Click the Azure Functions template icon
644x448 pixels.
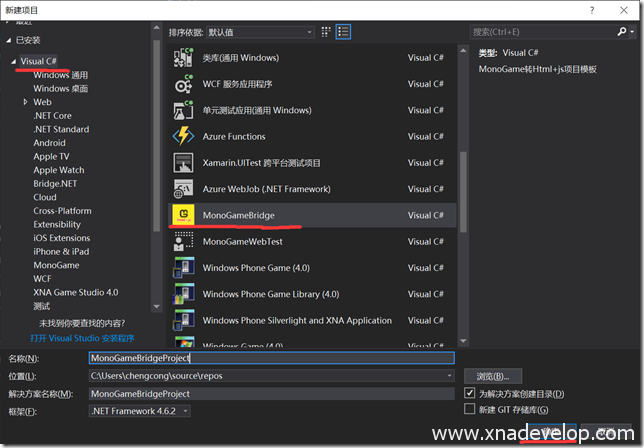183,136
